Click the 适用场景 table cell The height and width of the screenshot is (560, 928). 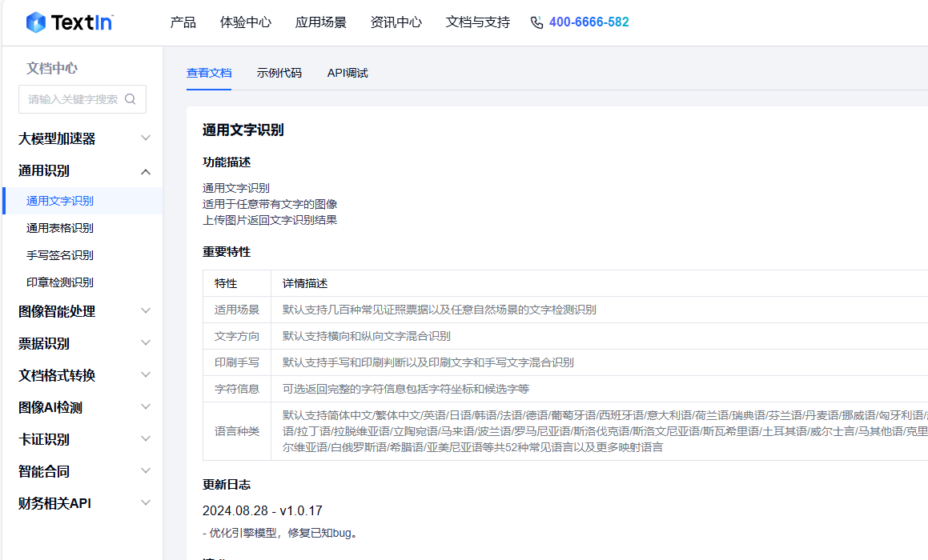tap(237, 310)
